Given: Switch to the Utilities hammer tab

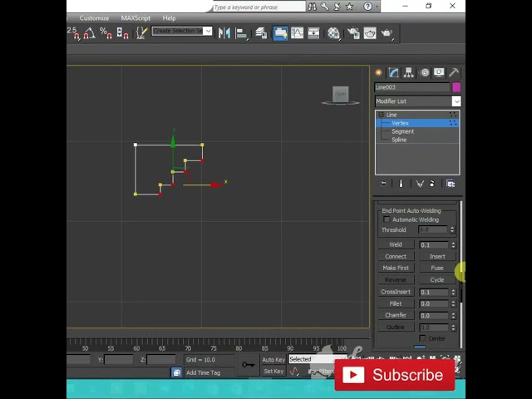Looking at the screenshot, I should (x=453, y=72).
